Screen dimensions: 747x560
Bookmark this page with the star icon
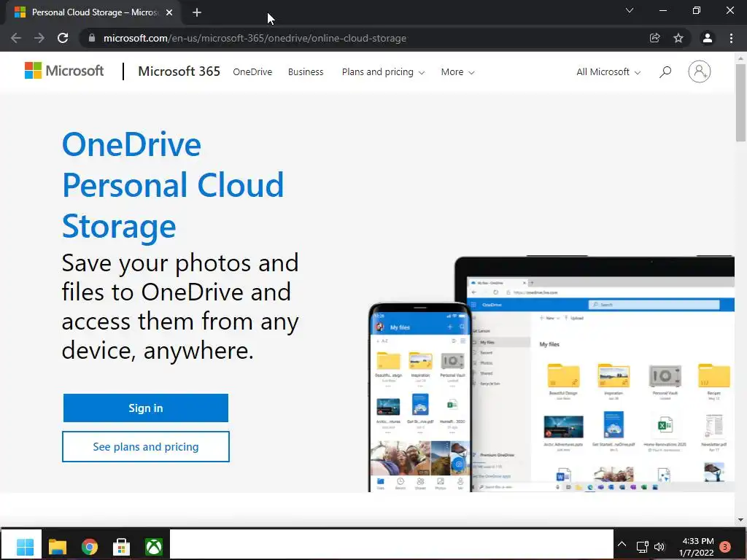click(678, 38)
